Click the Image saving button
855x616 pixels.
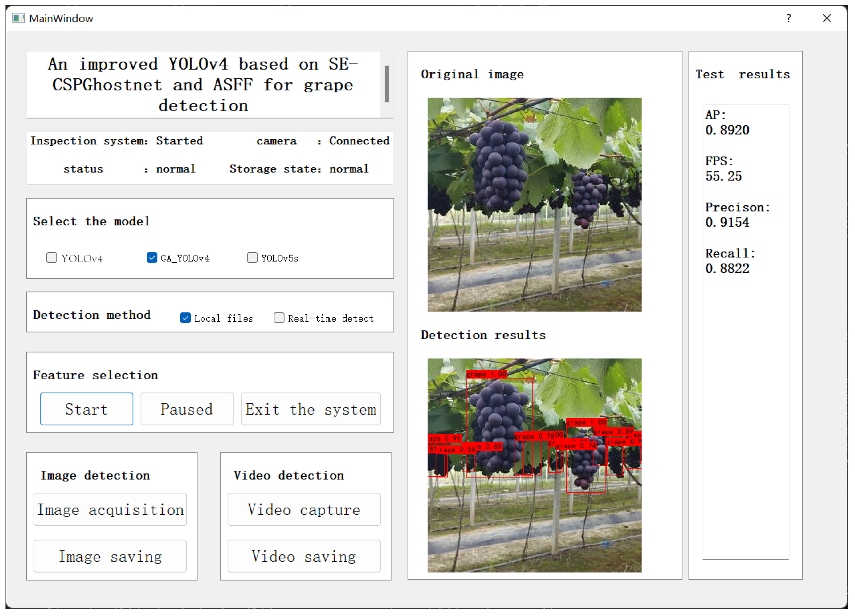pos(110,556)
